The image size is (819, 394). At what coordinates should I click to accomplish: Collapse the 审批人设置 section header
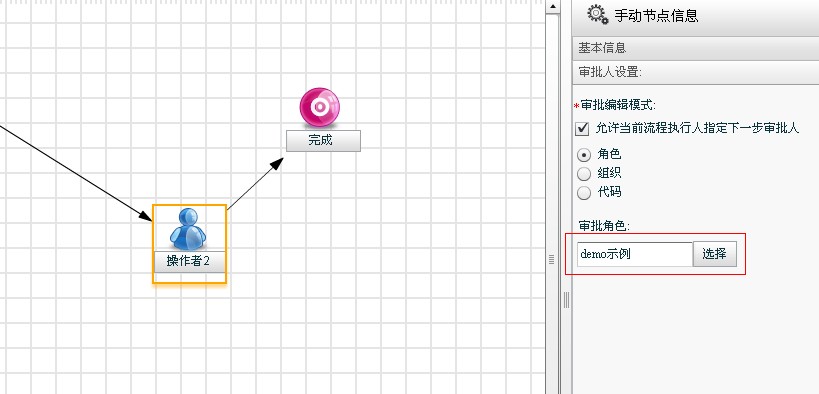coord(696,72)
